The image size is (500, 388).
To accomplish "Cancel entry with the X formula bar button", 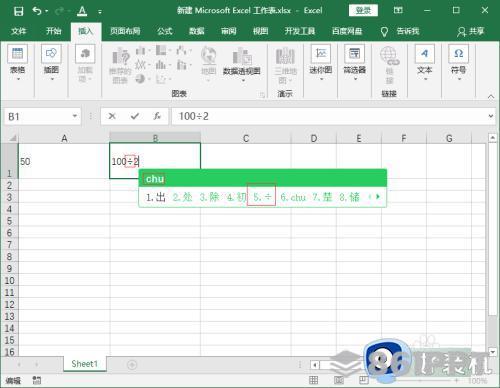I will click(x=112, y=116).
